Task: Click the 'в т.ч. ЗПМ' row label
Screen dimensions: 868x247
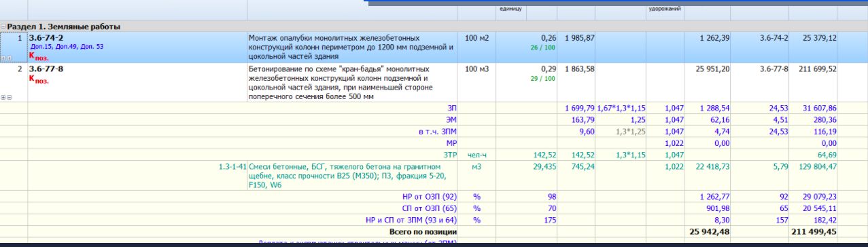Action: pos(437,132)
